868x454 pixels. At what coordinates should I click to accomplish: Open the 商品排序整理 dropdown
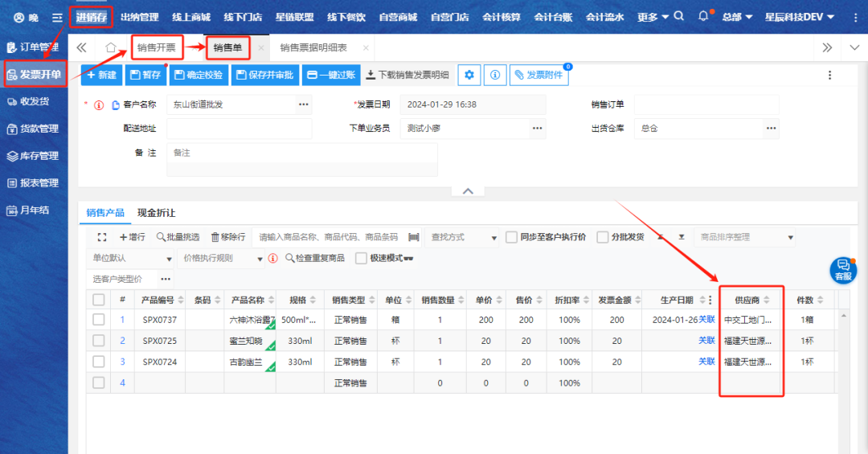coord(744,237)
